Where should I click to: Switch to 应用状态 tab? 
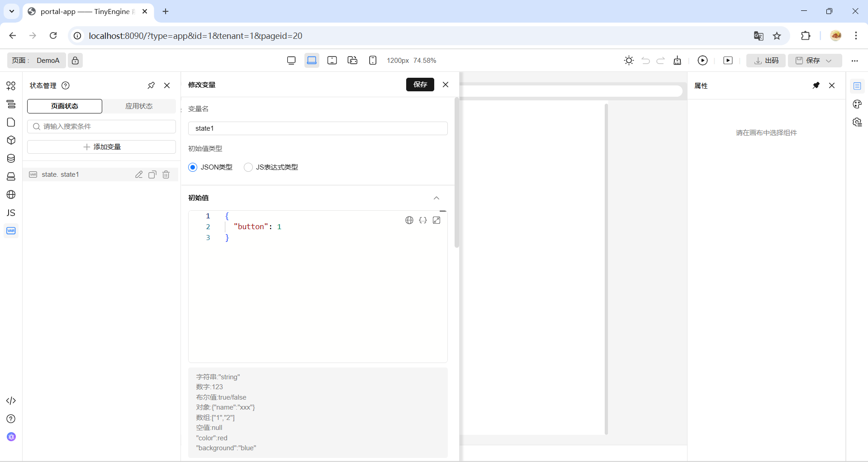[x=139, y=106]
